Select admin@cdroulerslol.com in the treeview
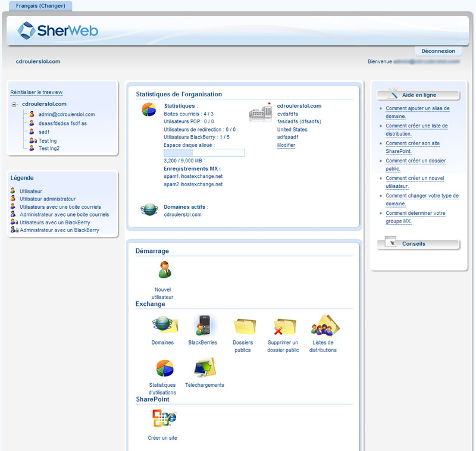 coord(67,114)
